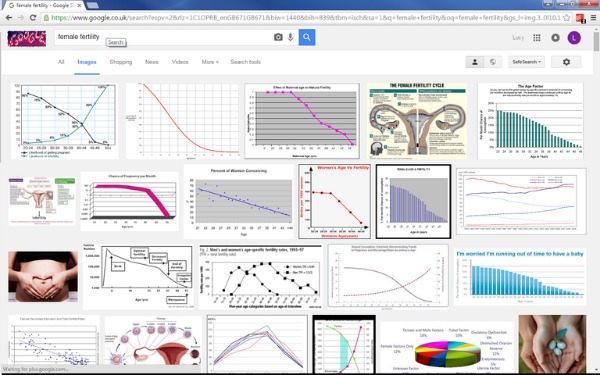Viewport: 600px width, 375px height.
Task: Click the page vertical scrollbar thumb
Action: [597, 40]
